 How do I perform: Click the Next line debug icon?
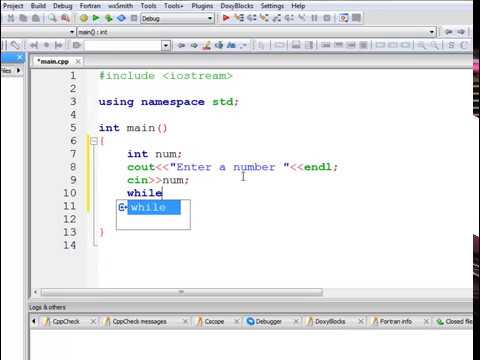coord(251,18)
